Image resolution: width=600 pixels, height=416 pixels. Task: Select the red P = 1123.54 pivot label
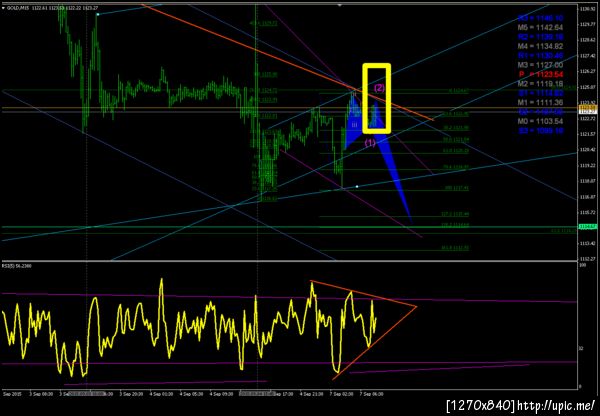point(540,74)
